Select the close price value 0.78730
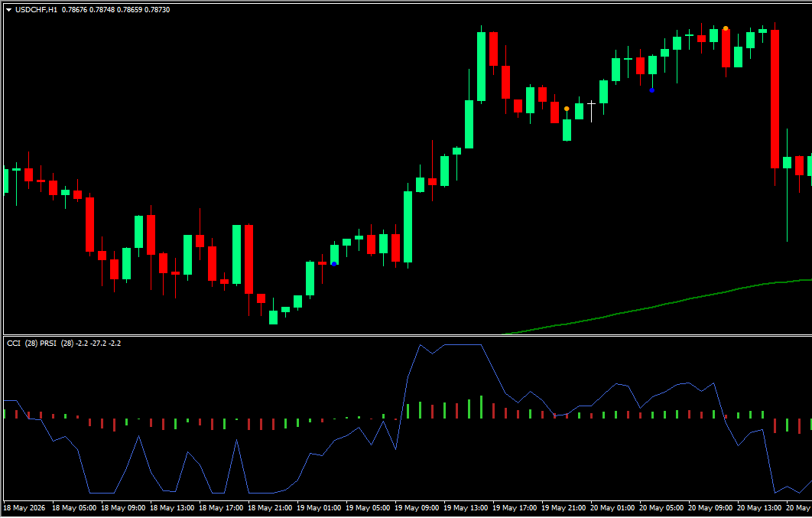 point(157,10)
